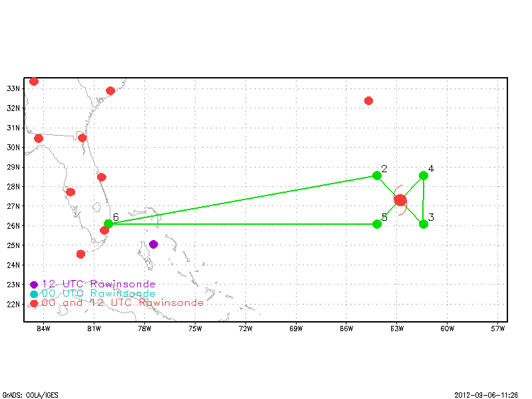
Task: Click the 63W longitude label
Action: pyautogui.click(x=397, y=329)
